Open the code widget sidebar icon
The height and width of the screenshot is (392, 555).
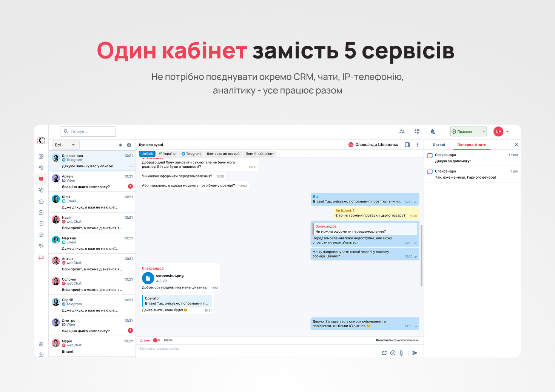point(41,235)
